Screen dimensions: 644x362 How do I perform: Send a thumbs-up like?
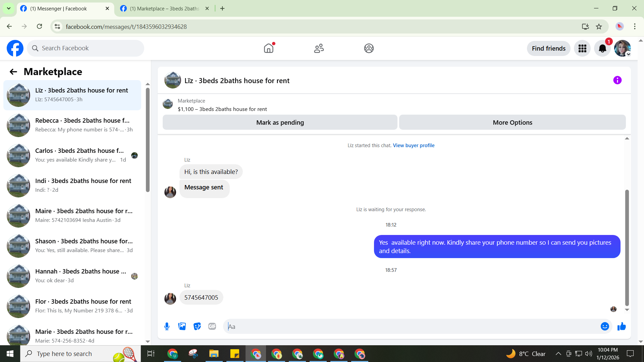click(622, 326)
